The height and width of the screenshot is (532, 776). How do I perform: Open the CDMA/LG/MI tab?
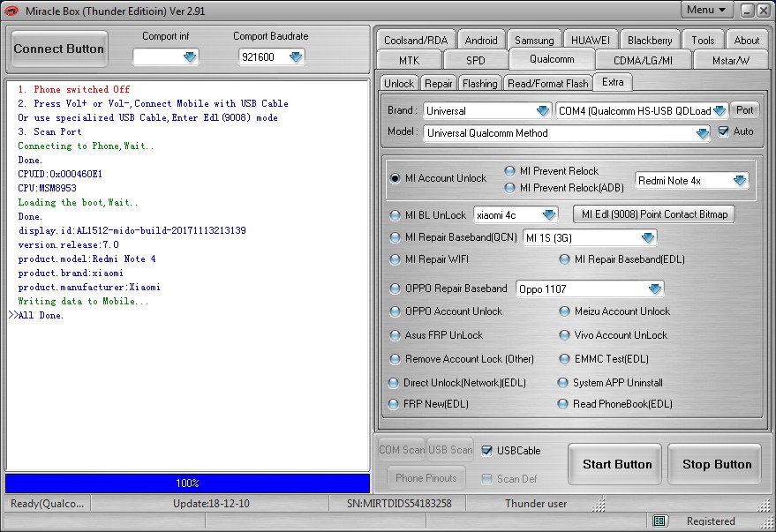point(643,60)
